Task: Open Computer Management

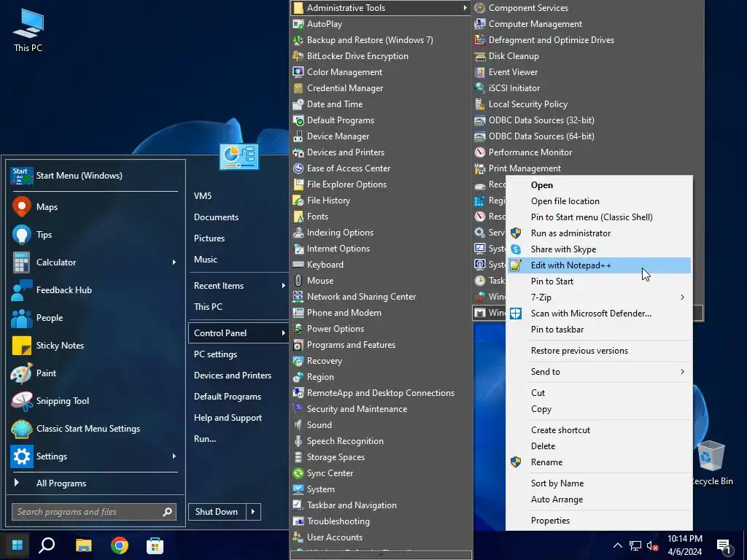Action: coord(588,24)
